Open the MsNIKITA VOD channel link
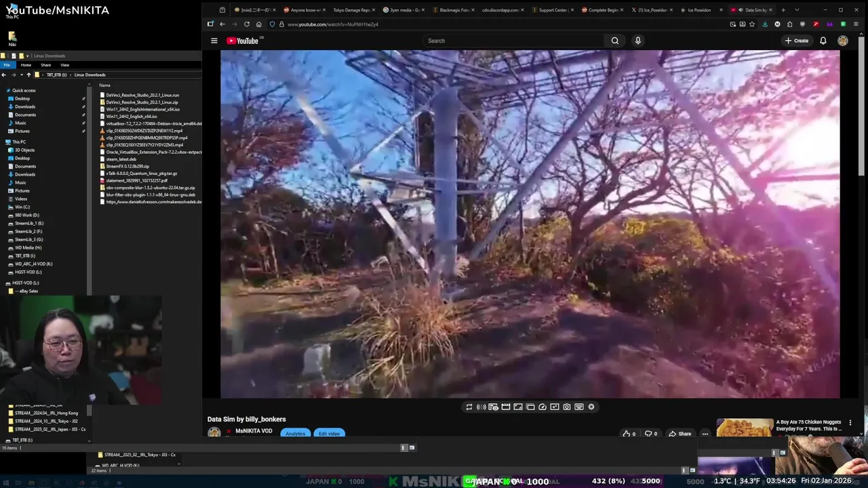The image size is (868, 488). (254, 431)
